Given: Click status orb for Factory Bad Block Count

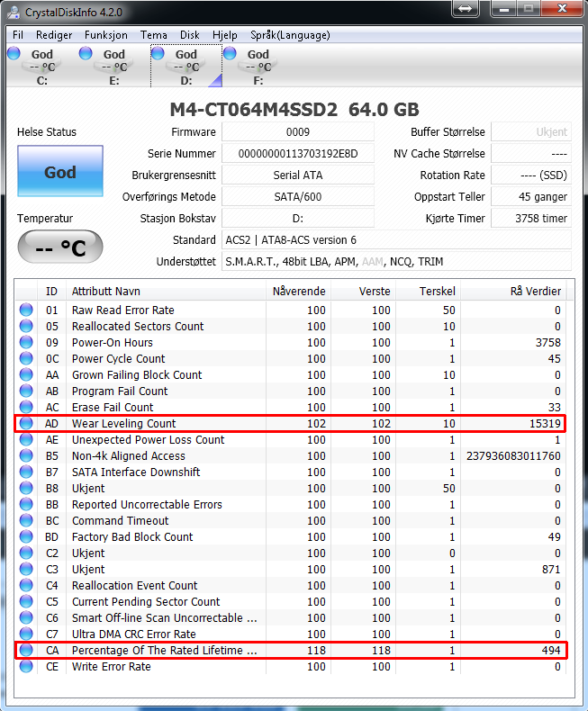Looking at the screenshot, I should (x=26, y=537).
